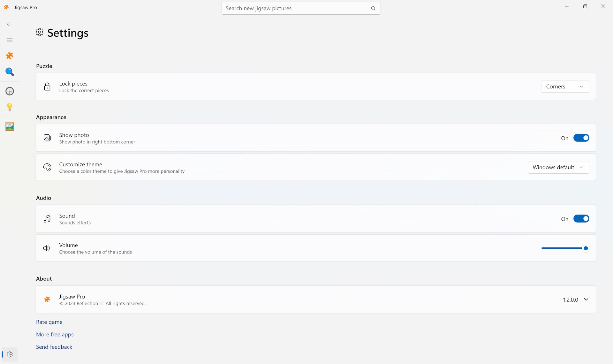613x364 pixels.
Task: Select the Settings gear in sidebar
Action: [10, 354]
